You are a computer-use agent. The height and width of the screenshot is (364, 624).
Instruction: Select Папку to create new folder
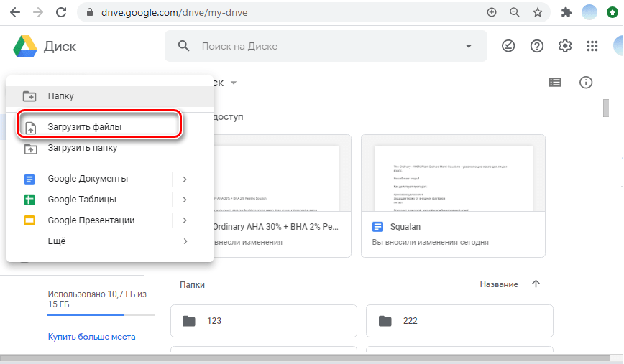[x=61, y=96]
